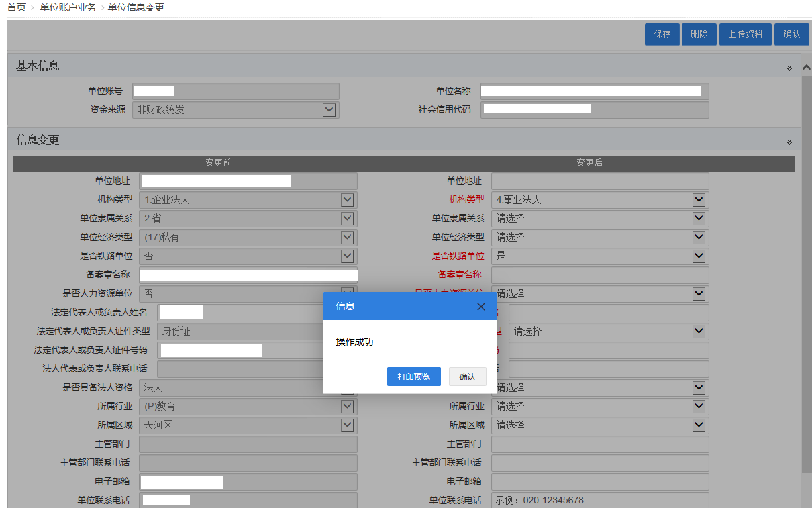The width and height of the screenshot is (812, 508).
Task: Click the 变更前 header text
Action: [218, 163]
